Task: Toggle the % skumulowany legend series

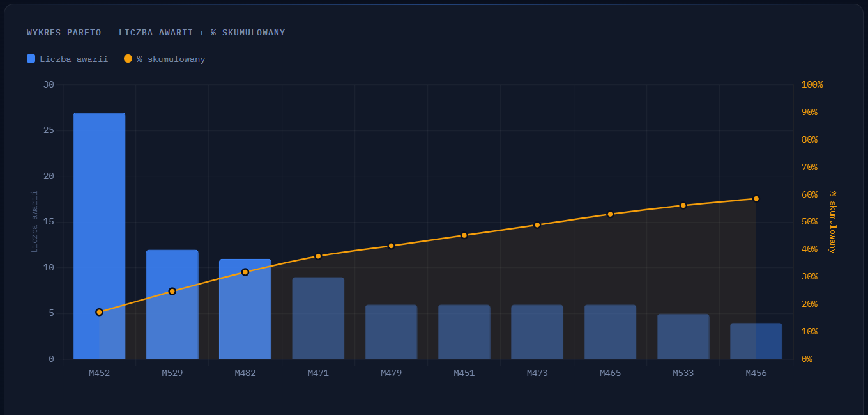Action: 164,59
